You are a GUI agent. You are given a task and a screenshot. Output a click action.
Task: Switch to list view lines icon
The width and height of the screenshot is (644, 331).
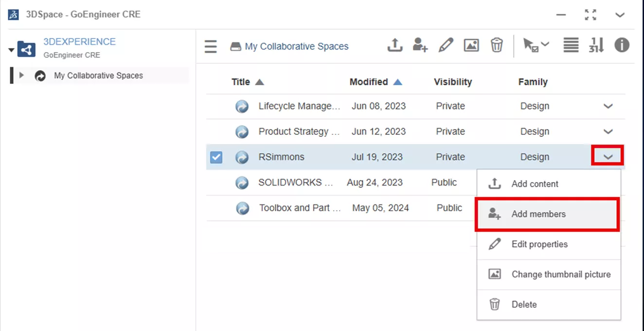pos(571,45)
